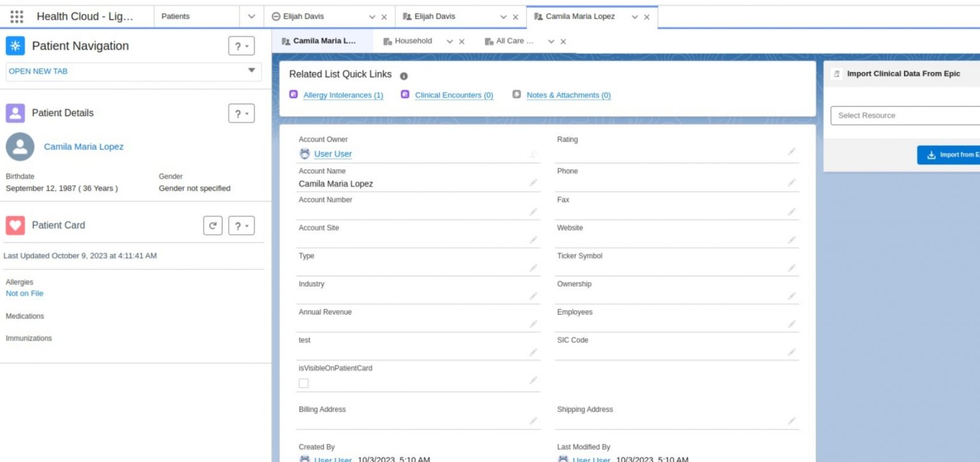Click the Clinical Encounters icon
Viewport: 980px width, 462px height.
405,94
